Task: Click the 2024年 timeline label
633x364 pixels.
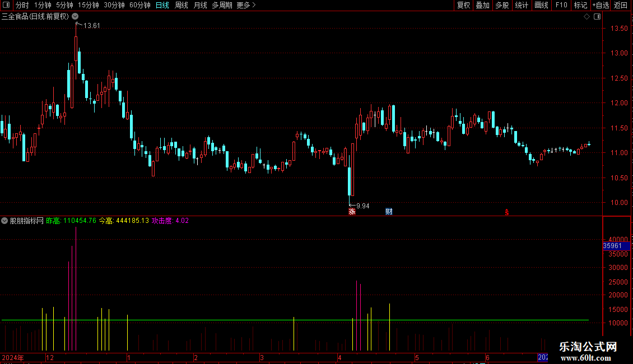Action: 13,357
